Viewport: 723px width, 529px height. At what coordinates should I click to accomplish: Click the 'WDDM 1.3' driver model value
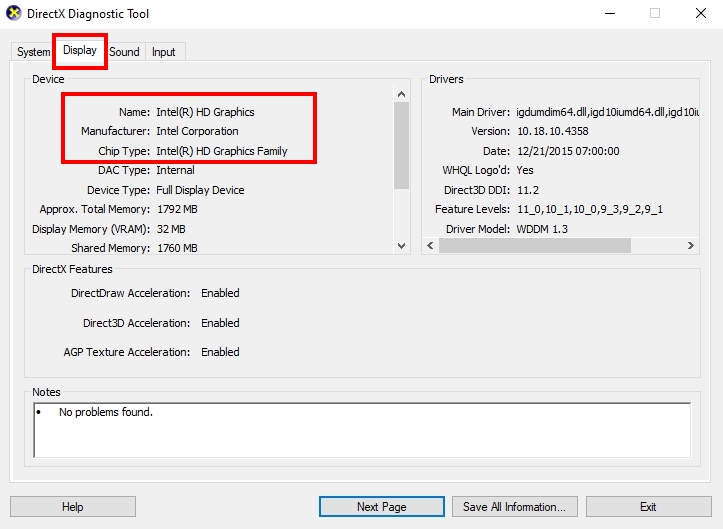click(x=542, y=229)
